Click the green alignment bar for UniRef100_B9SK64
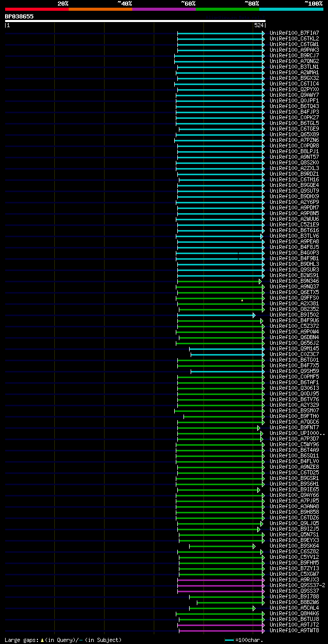 (222, 546)
